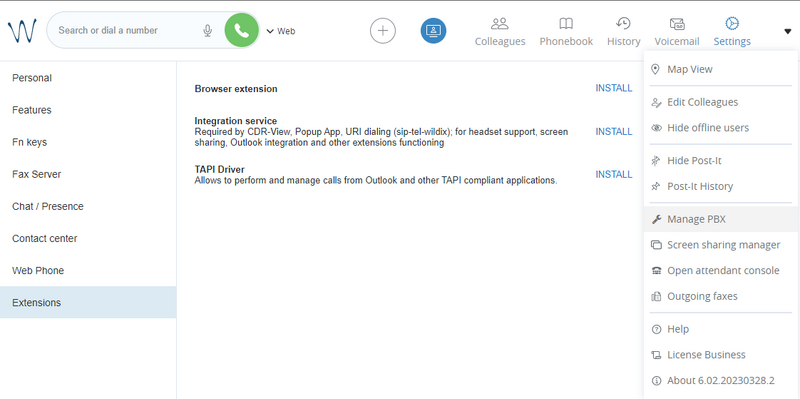
Task: Open Contact center settings section
Action: (x=88, y=238)
